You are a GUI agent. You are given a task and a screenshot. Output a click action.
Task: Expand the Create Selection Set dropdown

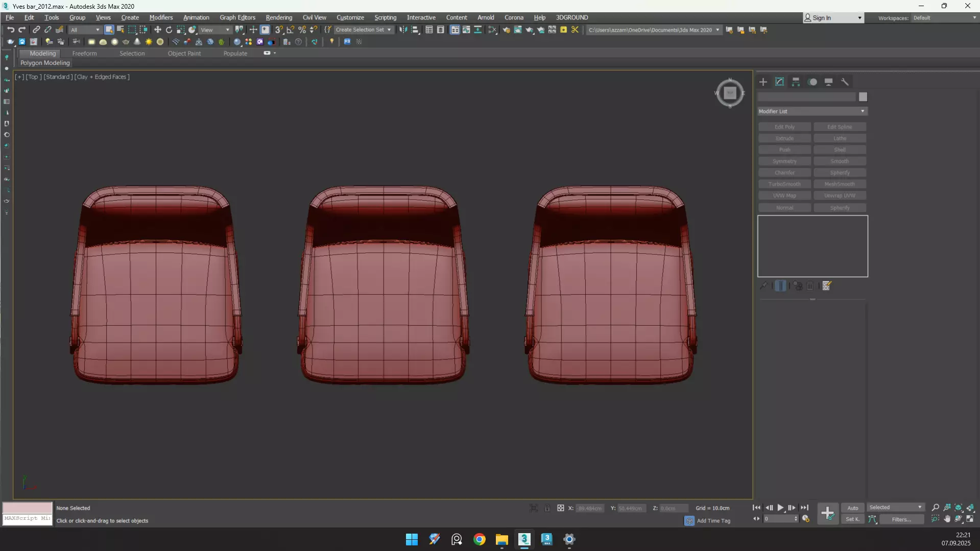(x=363, y=30)
